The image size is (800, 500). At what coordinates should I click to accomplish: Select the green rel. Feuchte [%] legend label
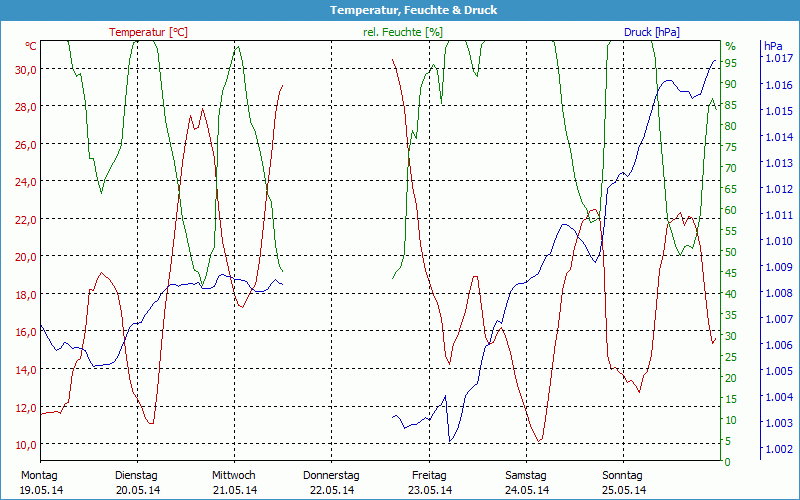pyautogui.click(x=402, y=32)
